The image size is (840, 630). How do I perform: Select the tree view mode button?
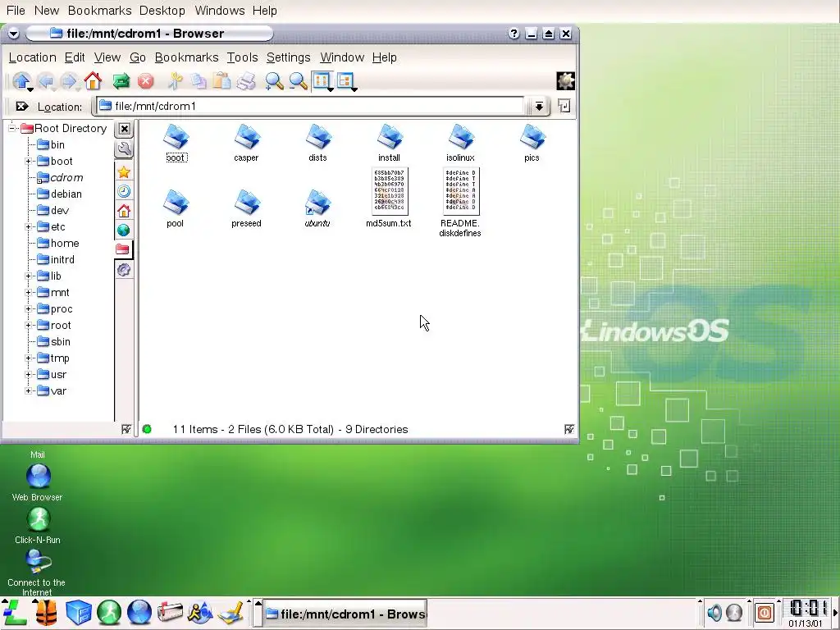point(347,81)
